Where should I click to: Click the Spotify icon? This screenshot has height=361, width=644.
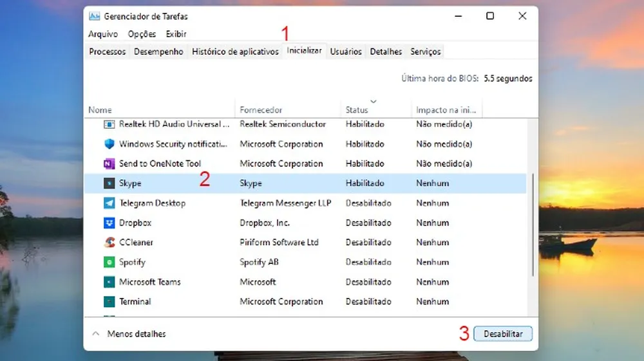(109, 263)
